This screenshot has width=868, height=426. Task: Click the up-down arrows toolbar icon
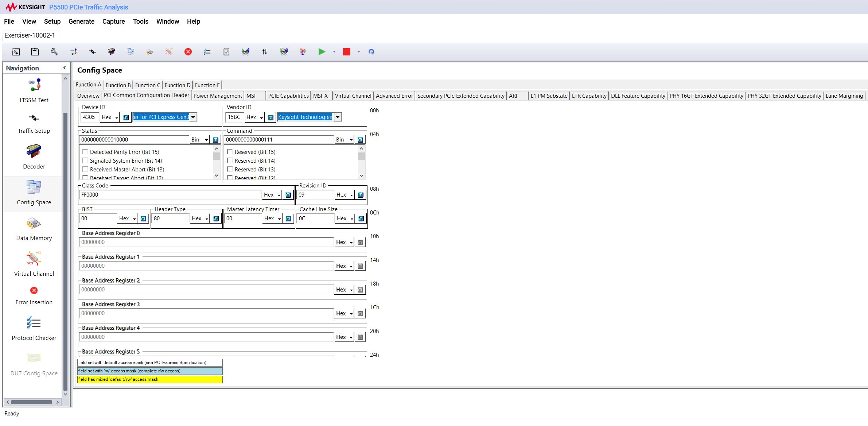pos(265,52)
